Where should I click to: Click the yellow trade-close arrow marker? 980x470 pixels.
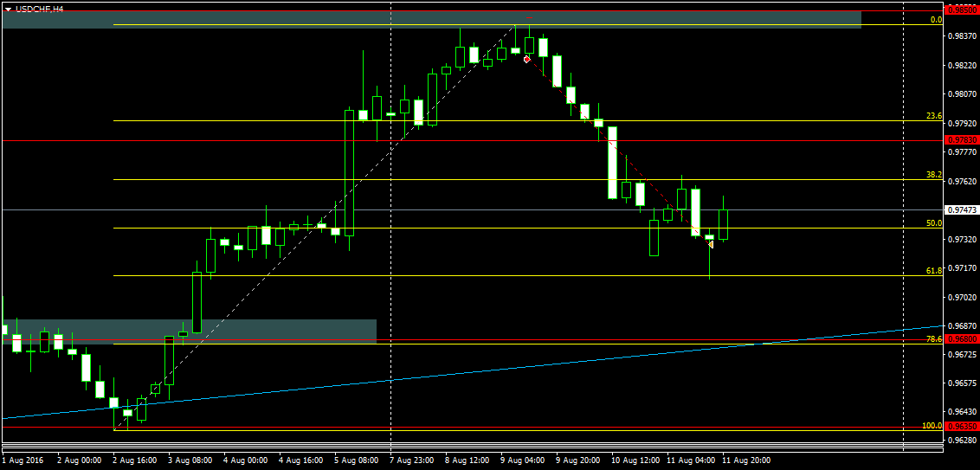point(711,244)
